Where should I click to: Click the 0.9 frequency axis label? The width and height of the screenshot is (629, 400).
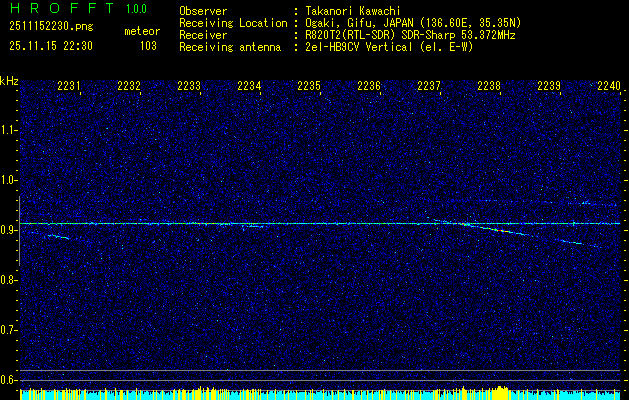coord(9,230)
